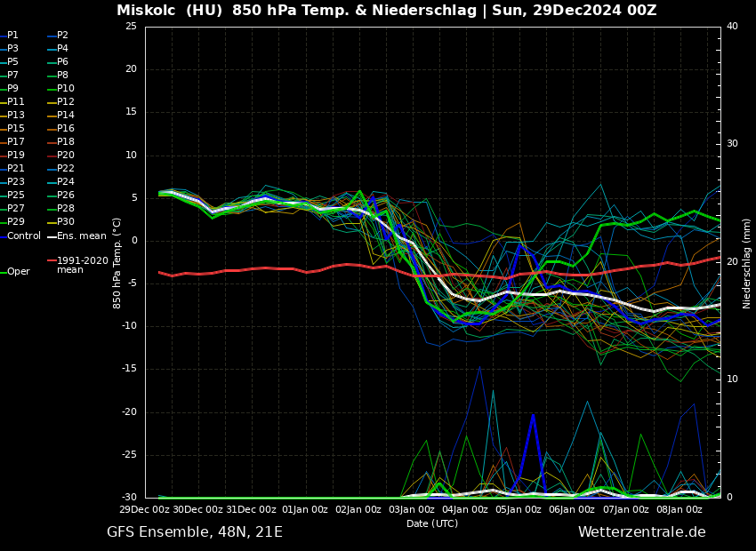Image resolution: width=756 pixels, height=551 pixels.
Task: Select the P30 legend entry
Action: (66, 222)
